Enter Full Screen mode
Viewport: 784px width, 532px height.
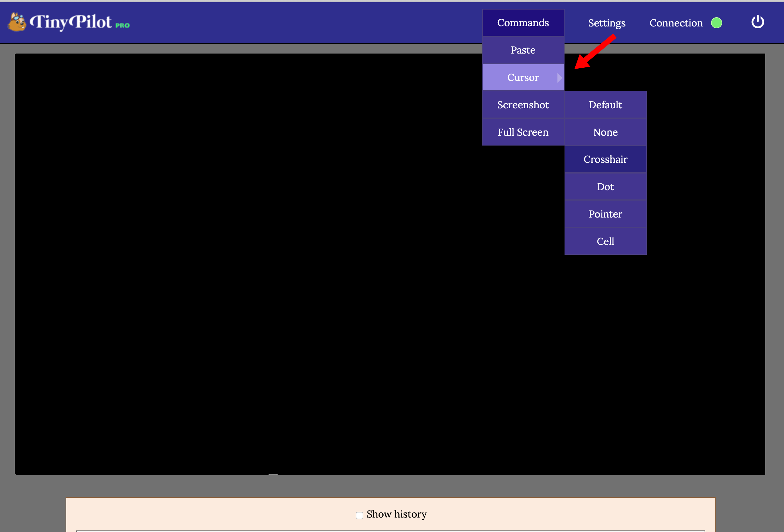click(523, 132)
